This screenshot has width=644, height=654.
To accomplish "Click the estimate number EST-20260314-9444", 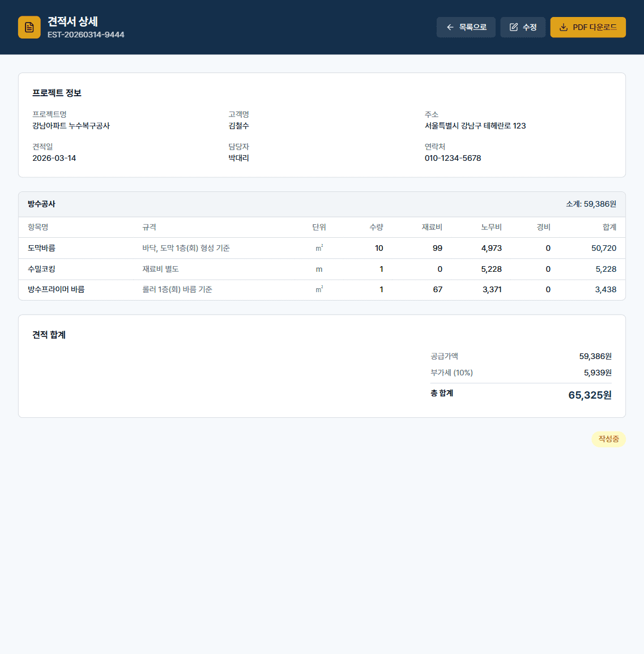I will click(x=86, y=35).
